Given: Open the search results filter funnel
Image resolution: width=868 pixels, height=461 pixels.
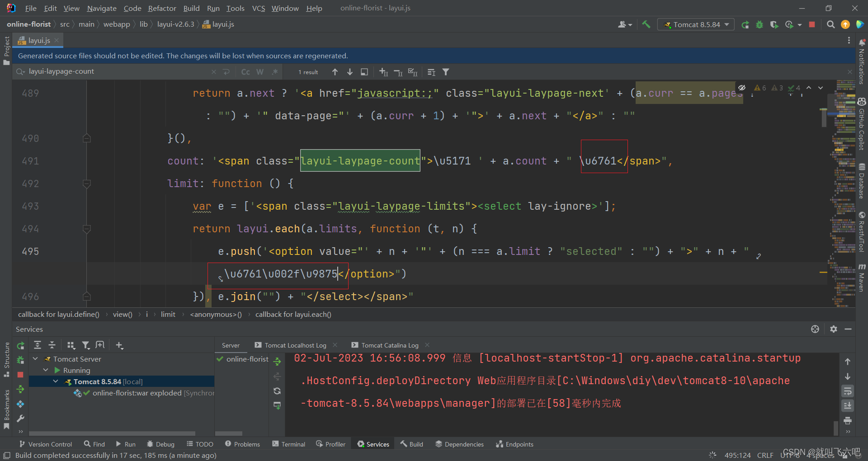Looking at the screenshot, I should tap(446, 72).
